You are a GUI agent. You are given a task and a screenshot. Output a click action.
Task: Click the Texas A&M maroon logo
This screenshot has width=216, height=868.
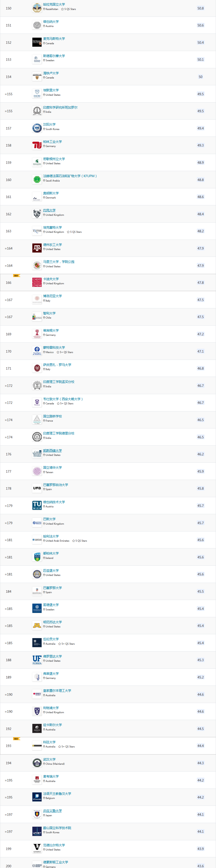(x=37, y=248)
